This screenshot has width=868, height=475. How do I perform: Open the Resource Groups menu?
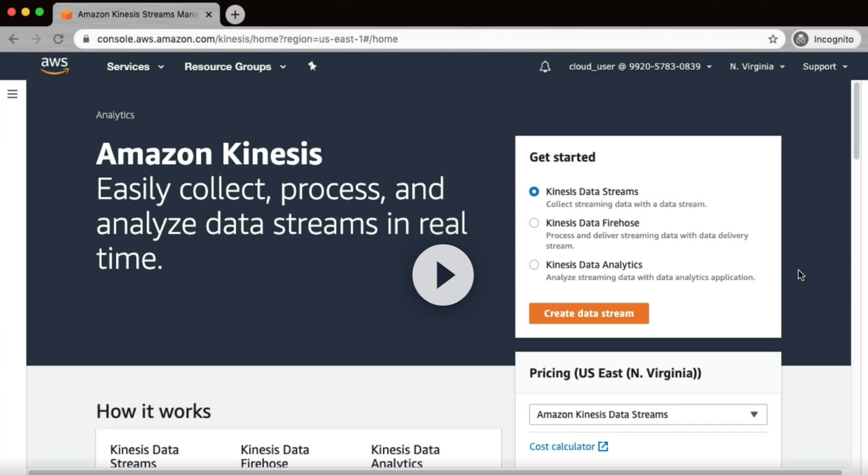pyautogui.click(x=235, y=67)
